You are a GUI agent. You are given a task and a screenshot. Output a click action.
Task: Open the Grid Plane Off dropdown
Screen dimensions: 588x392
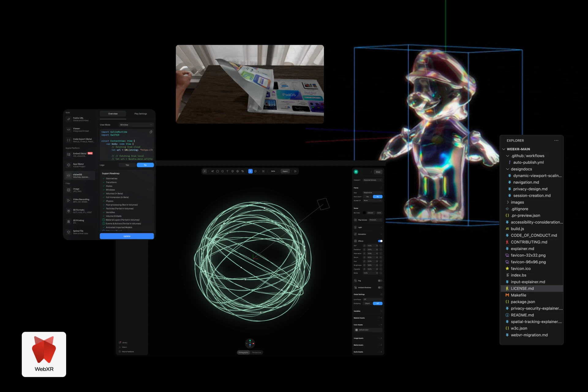pyautogui.click(x=372, y=300)
